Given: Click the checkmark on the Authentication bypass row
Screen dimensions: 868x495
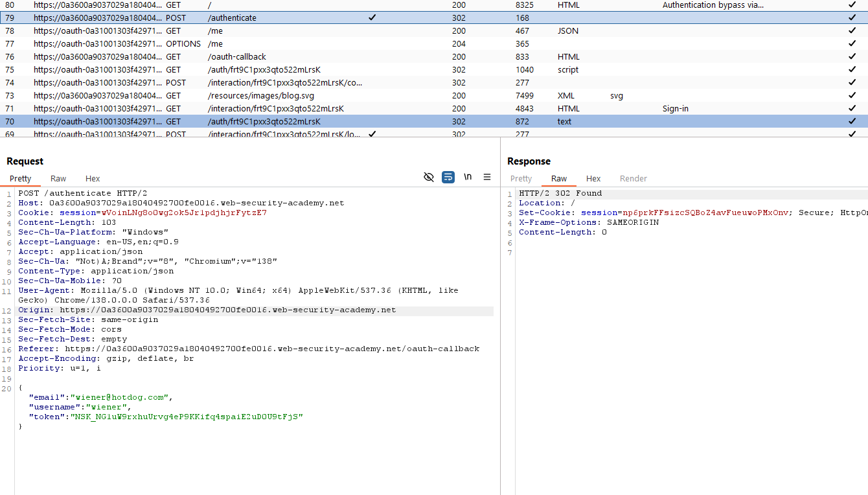Looking at the screenshot, I should pyautogui.click(x=852, y=5).
